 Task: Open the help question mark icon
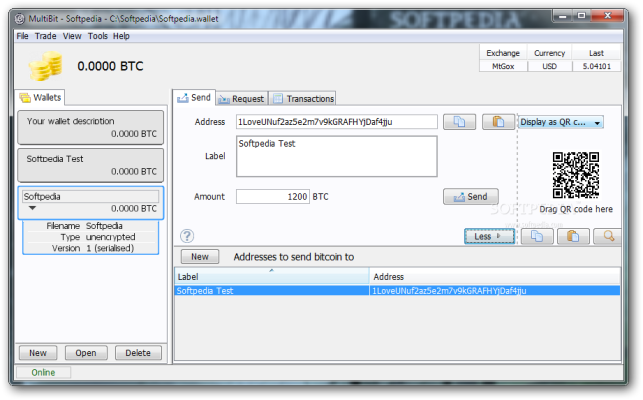[187, 236]
